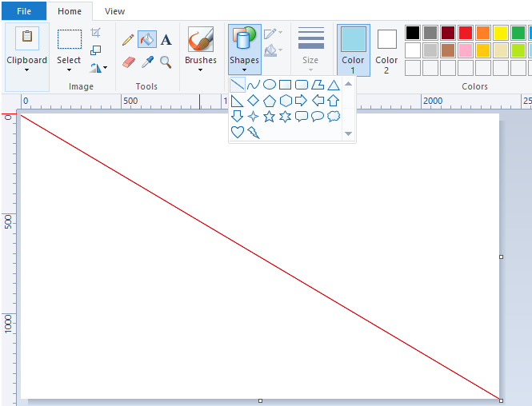The width and height of the screenshot is (532, 406).
Task: Activate Color 1 button
Action: [x=353, y=50]
